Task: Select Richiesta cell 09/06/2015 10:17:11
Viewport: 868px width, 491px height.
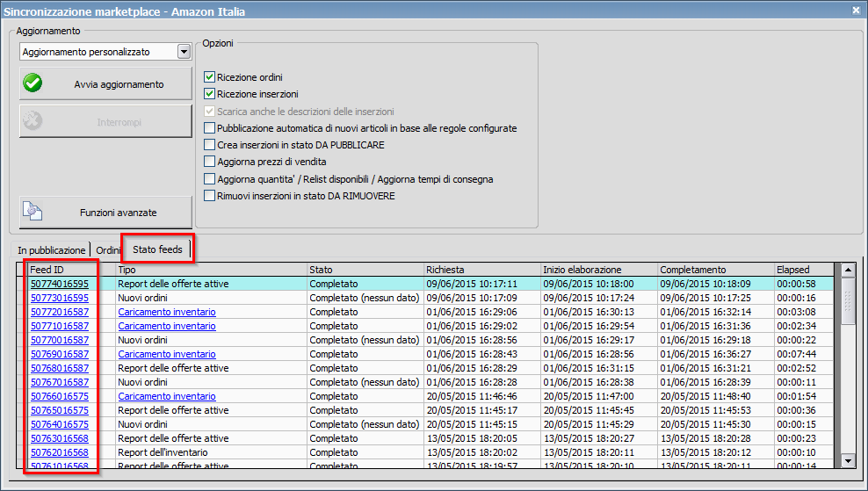Action: coord(482,284)
